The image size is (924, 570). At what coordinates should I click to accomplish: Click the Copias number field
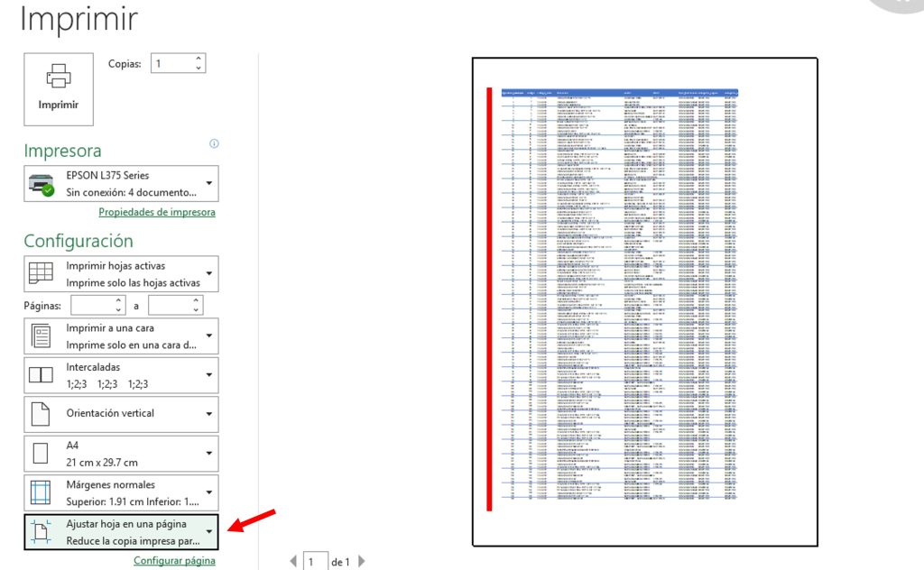[171, 64]
